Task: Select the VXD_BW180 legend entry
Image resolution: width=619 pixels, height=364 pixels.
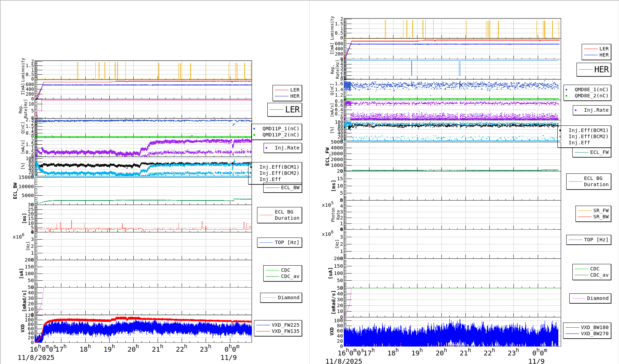Action: (594, 327)
